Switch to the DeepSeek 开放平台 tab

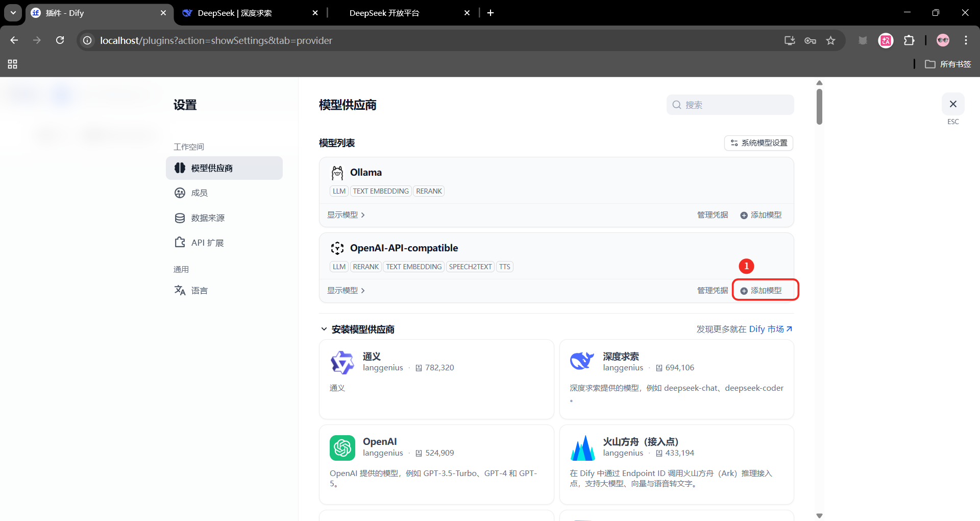[402, 13]
